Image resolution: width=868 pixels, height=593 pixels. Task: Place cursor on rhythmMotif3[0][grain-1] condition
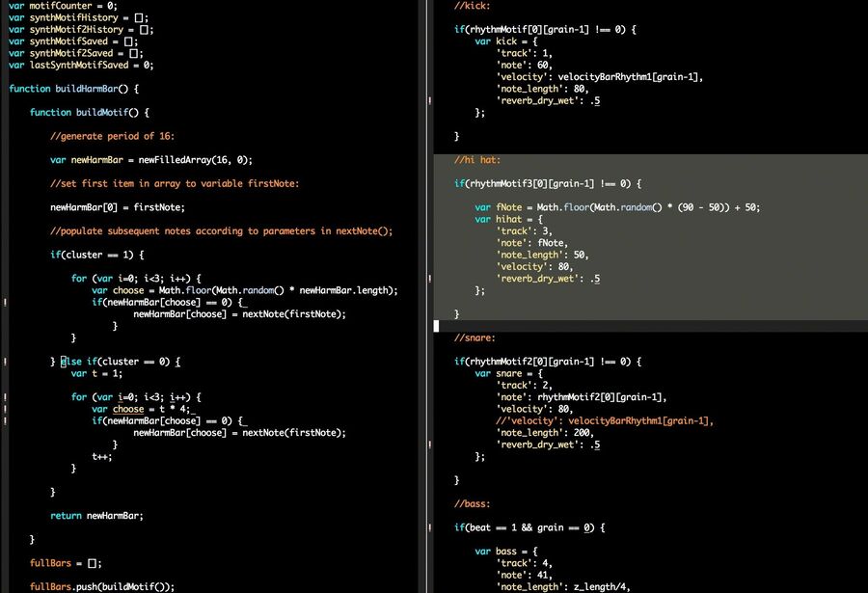coord(540,183)
